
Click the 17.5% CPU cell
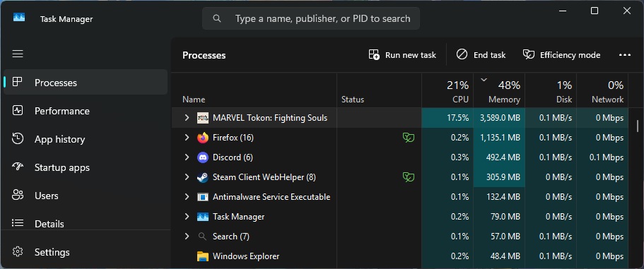(447, 118)
